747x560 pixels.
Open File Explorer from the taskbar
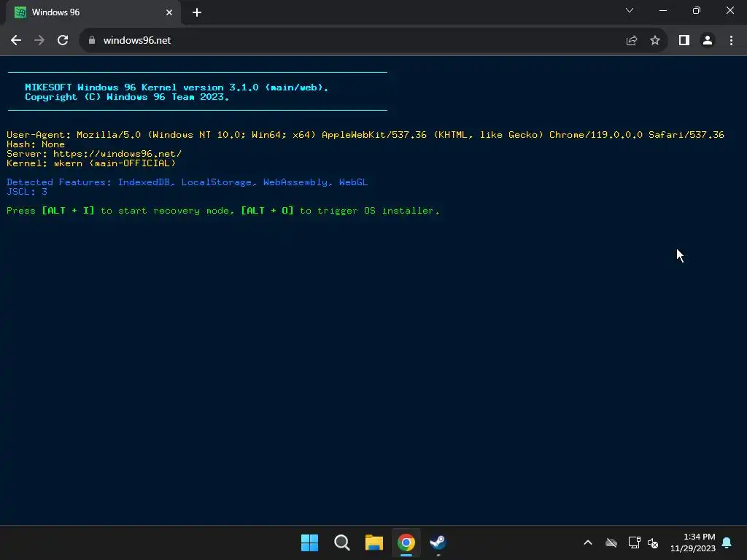tap(374, 542)
